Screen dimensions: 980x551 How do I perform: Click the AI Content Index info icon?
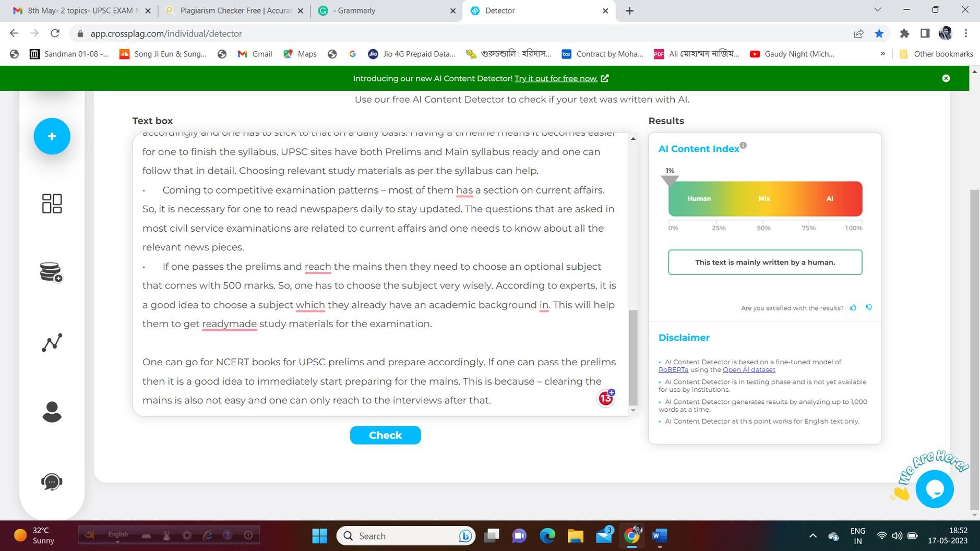(x=743, y=146)
